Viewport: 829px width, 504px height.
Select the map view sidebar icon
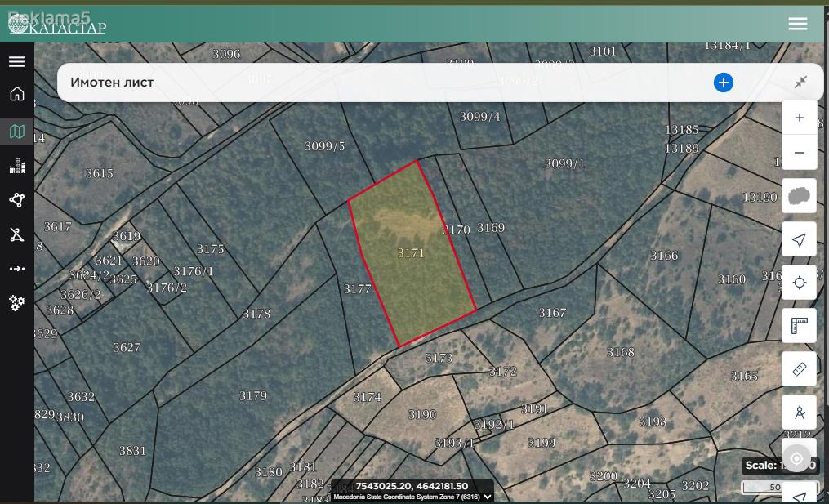[x=17, y=132]
